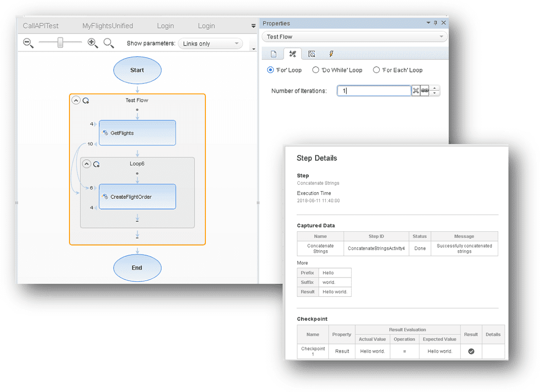Click the Start node
The height and width of the screenshot is (392, 540).
click(137, 70)
